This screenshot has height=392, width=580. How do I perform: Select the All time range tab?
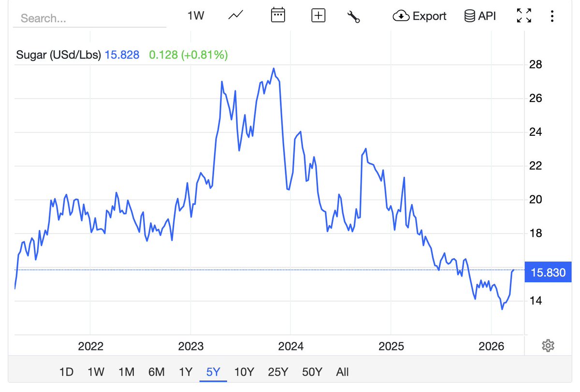pyautogui.click(x=342, y=372)
